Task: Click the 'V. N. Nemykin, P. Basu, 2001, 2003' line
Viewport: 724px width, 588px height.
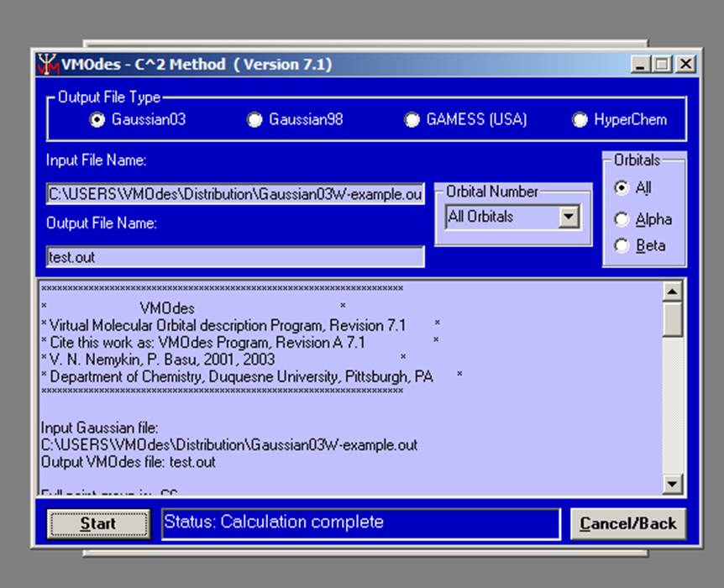Action: [x=162, y=360]
